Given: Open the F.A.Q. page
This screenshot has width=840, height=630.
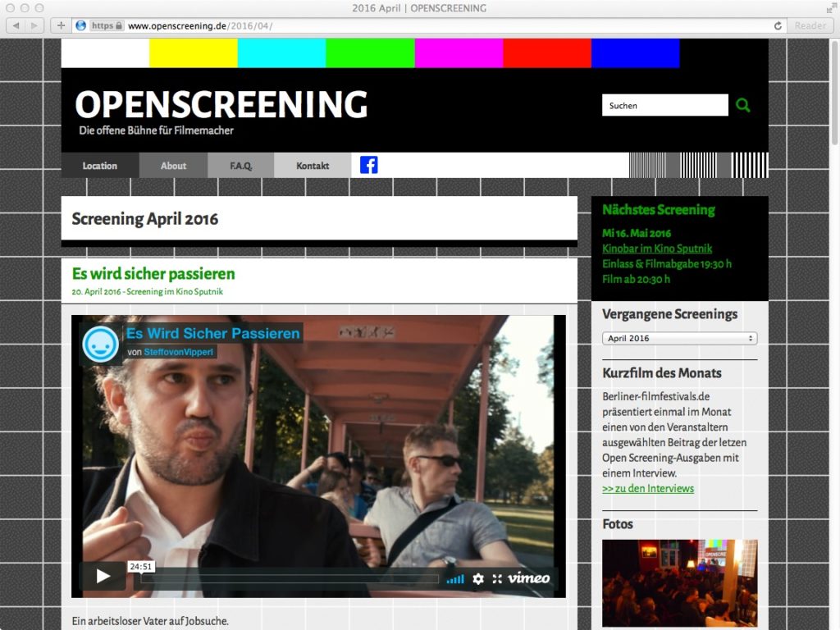Looking at the screenshot, I should click(241, 166).
